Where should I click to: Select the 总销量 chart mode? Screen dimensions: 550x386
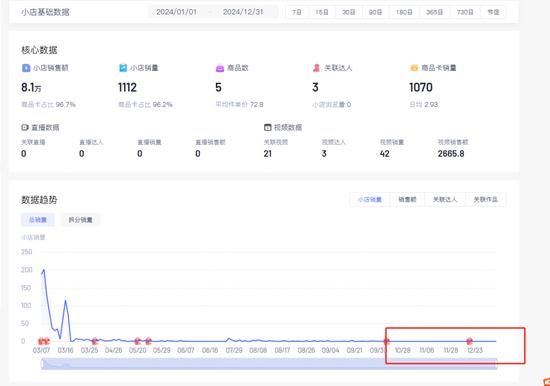click(38, 220)
